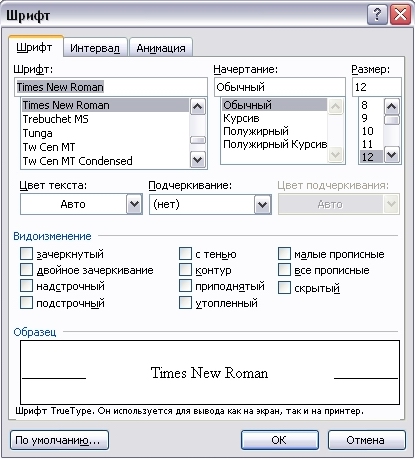Click the Размер input field
This screenshot has height=459, width=415.
[377, 87]
